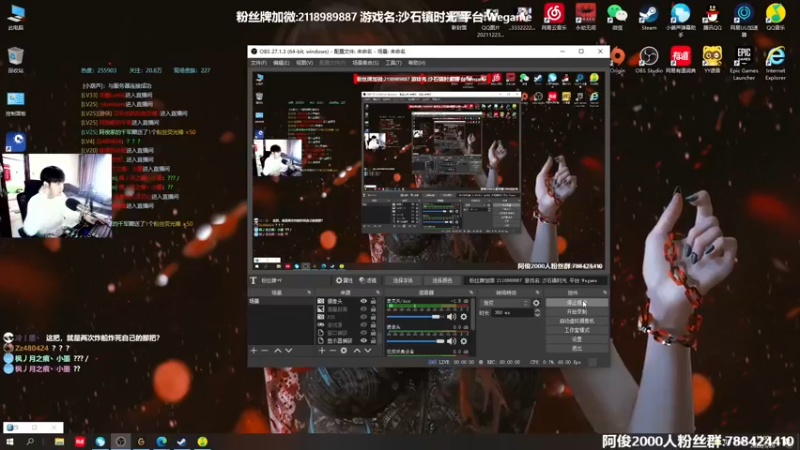Click the add source plus icon in OBS

321,351
